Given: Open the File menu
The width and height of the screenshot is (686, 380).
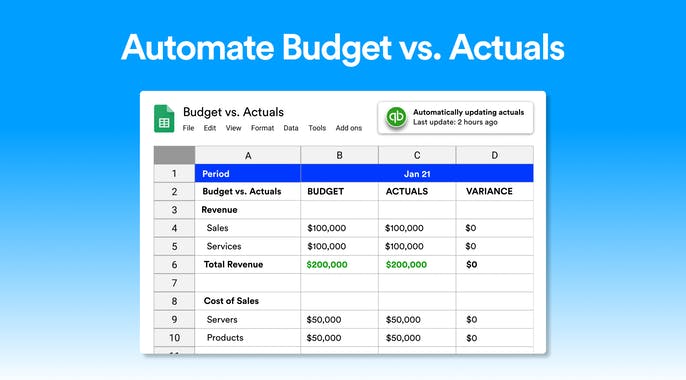Looking at the screenshot, I should [189, 128].
